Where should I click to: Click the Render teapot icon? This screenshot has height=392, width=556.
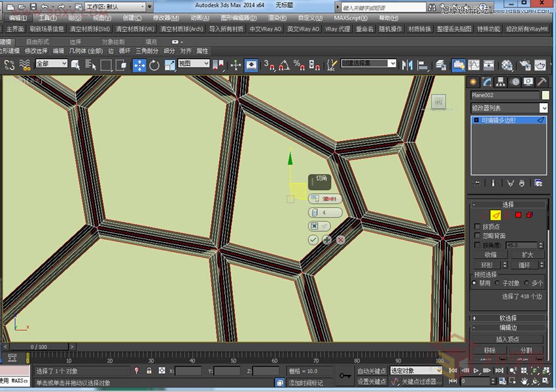pyautogui.click(x=540, y=65)
